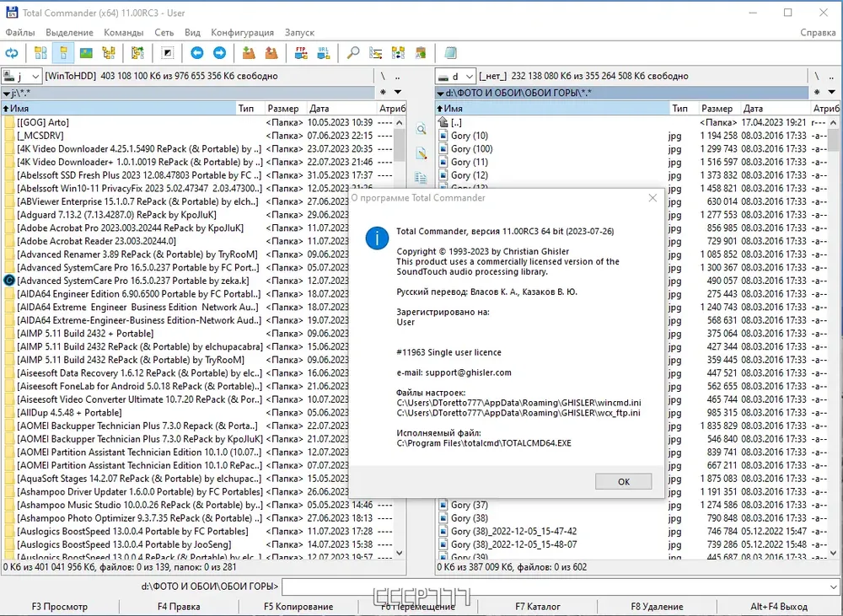
Task: Open the FTP connect toolbar icon
Action: click(x=301, y=53)
